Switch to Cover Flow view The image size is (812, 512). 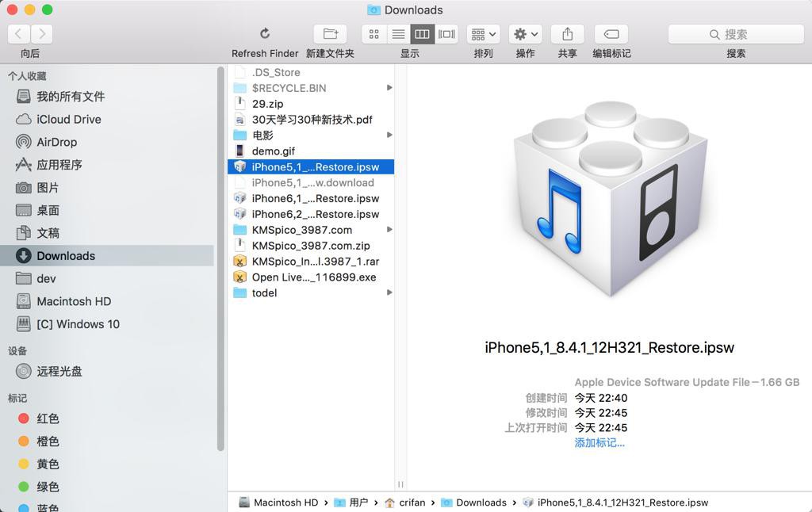coord(446,34)
